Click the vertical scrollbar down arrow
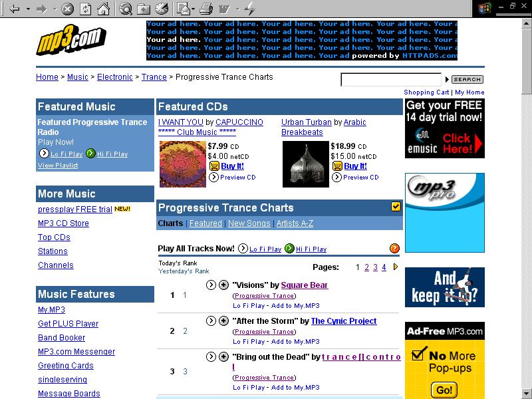 click(527, 394)
